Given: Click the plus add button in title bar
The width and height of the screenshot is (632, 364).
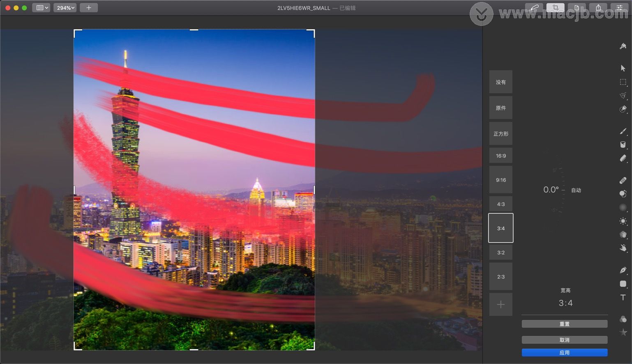Looking at the screenshot, I should pos(89,7).
